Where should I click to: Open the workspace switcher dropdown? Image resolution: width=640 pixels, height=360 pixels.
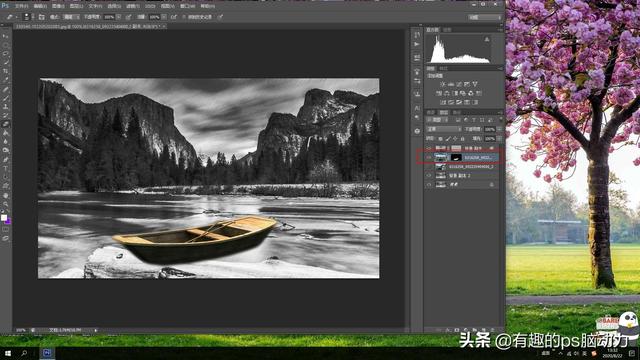[x=484, y=17]
